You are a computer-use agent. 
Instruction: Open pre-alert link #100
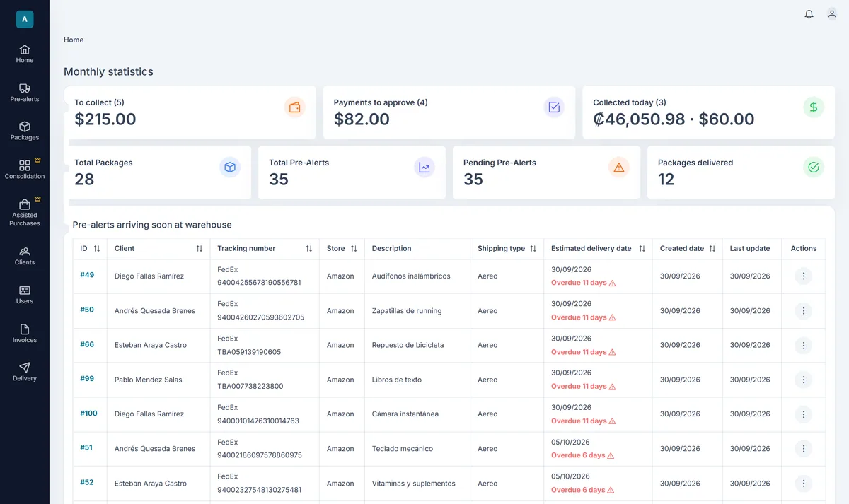click(88, 413)
